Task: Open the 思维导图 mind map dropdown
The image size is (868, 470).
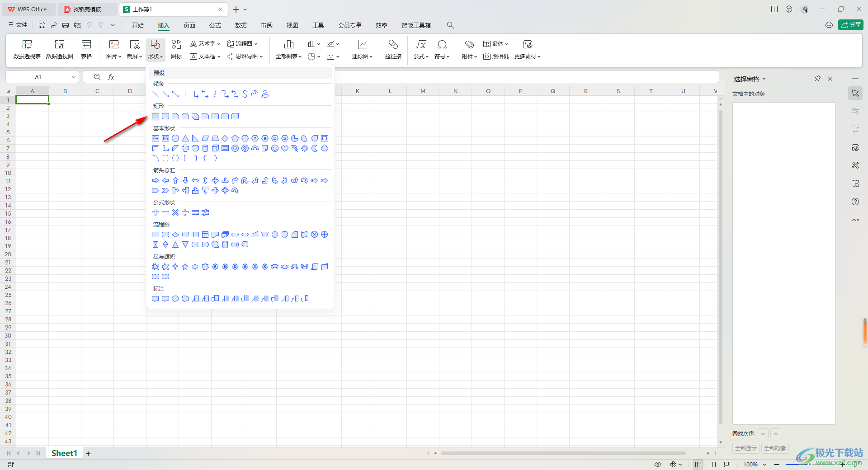Action: point(245,56)
